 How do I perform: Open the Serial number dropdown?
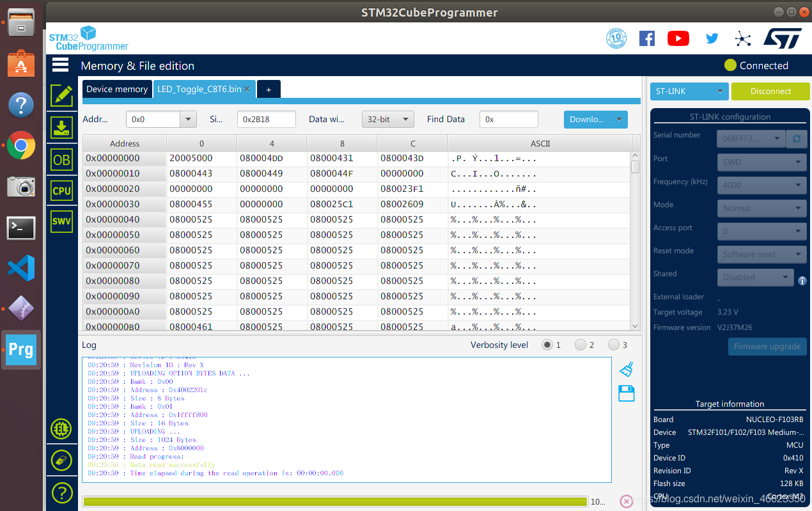pos(751,138)
